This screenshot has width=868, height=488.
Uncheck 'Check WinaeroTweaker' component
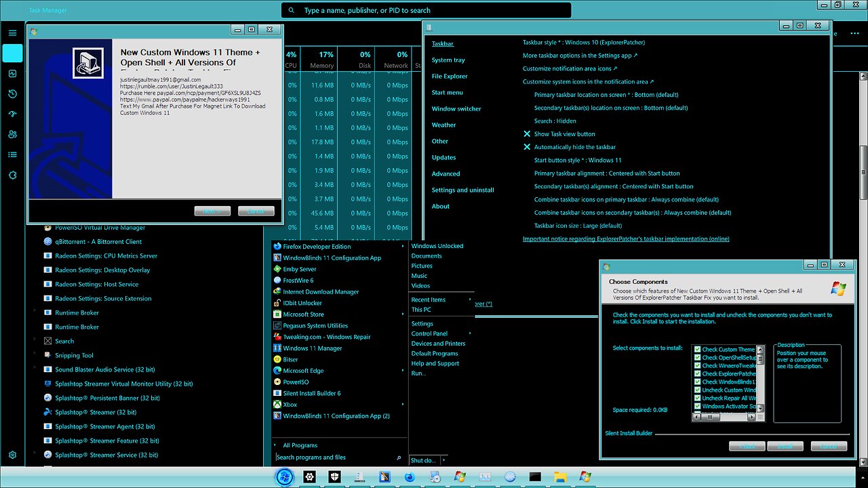click(x=697, y=366)
